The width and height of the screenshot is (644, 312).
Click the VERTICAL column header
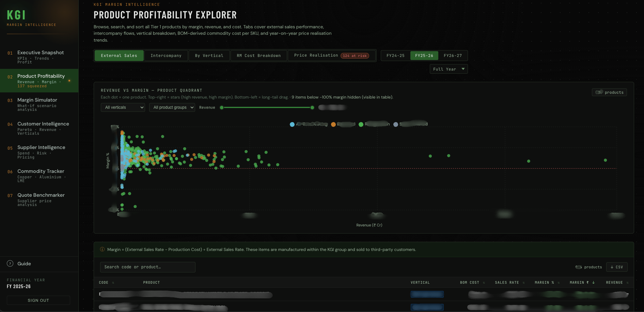(x=420, y=283)
